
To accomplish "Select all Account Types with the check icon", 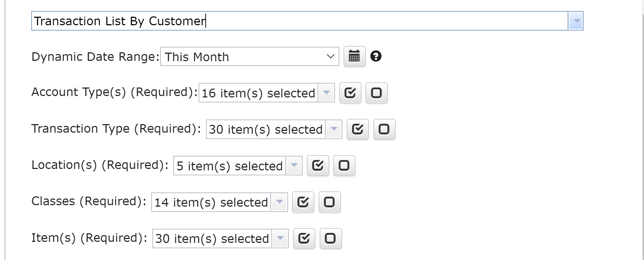I will pyautogui.click(x=350, y=93).
